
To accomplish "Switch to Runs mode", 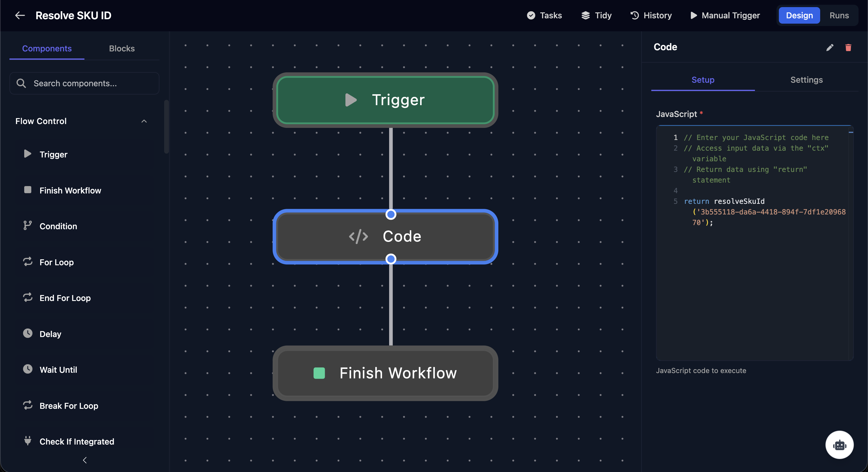I will click(839, 16).
